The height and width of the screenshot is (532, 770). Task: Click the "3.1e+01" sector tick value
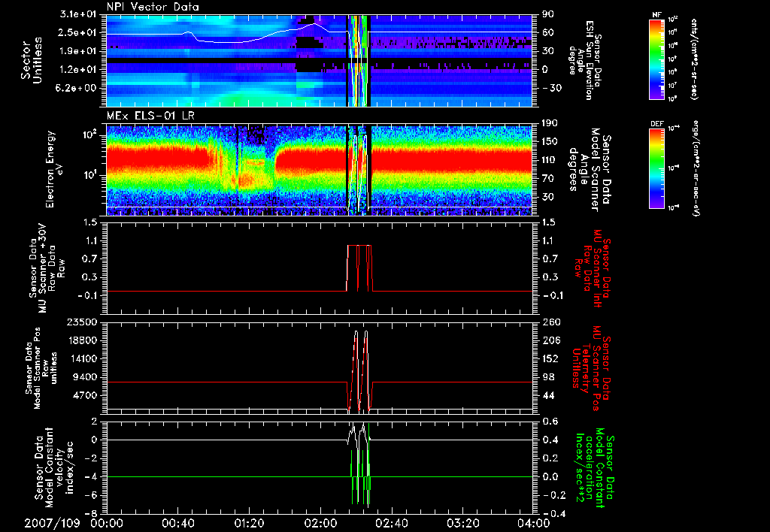pyautogui.click(x=80, y=15)
